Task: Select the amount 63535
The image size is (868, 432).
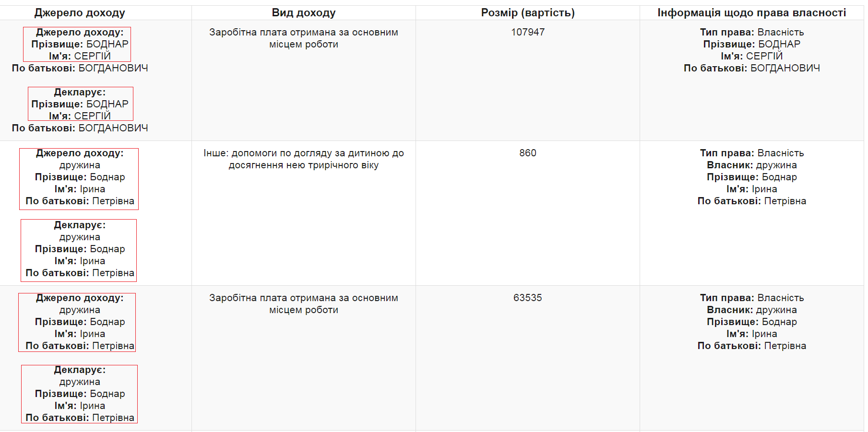Action: click(x=527, y=298)
